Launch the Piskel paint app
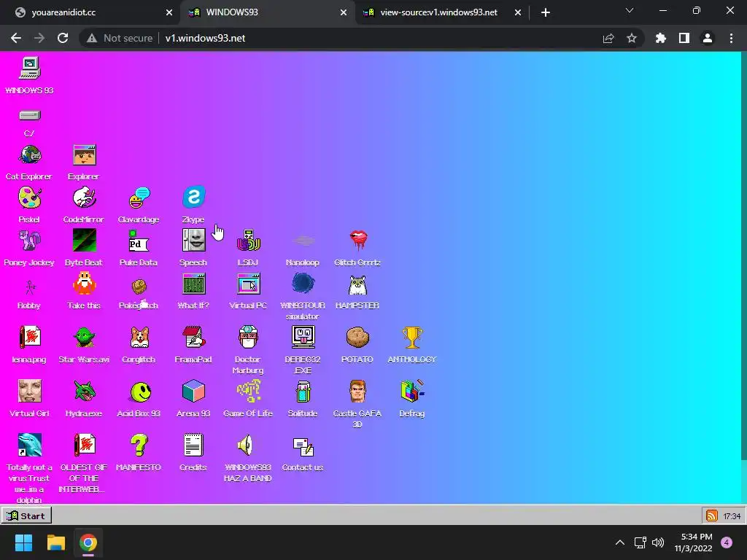This screenshot has width=747, height=560. tap(29, 198)
